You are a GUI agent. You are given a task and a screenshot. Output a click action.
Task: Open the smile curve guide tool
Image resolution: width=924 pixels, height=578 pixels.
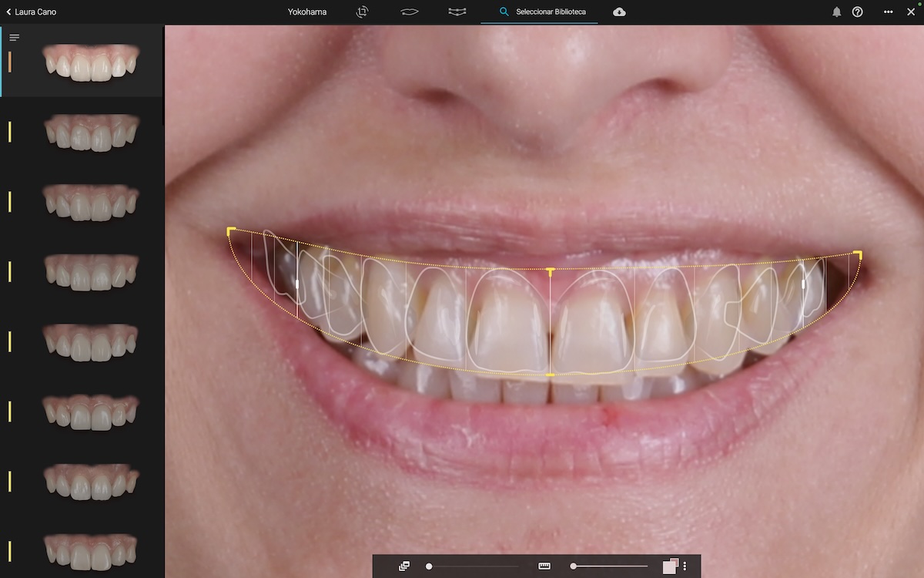point(457,12)
